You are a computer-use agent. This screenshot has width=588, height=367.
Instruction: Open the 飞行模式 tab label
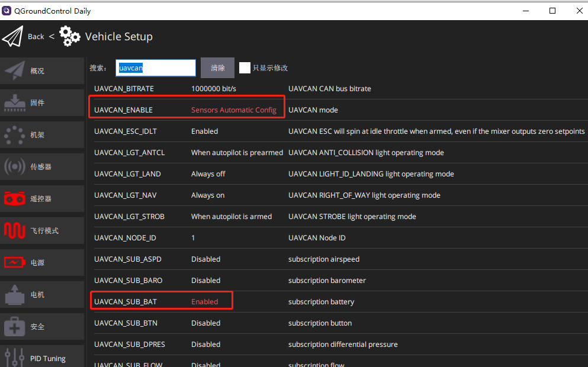pyautogui.click(x=44, y=230)
